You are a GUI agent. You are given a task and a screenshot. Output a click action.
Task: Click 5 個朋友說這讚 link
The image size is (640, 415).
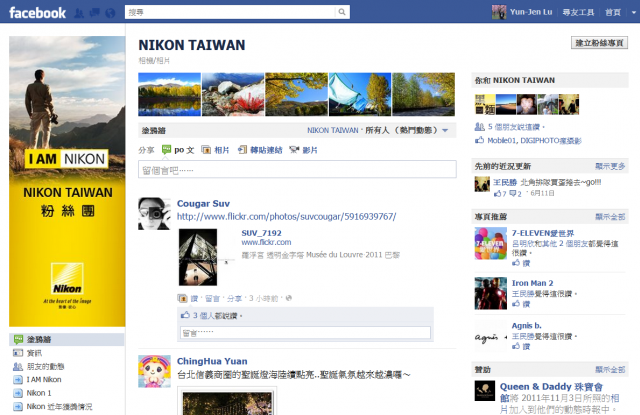click(516, 127)
